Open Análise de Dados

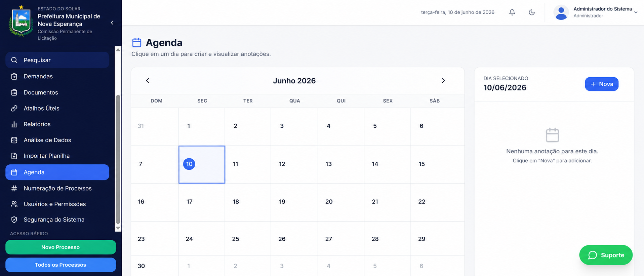(57, 140)
